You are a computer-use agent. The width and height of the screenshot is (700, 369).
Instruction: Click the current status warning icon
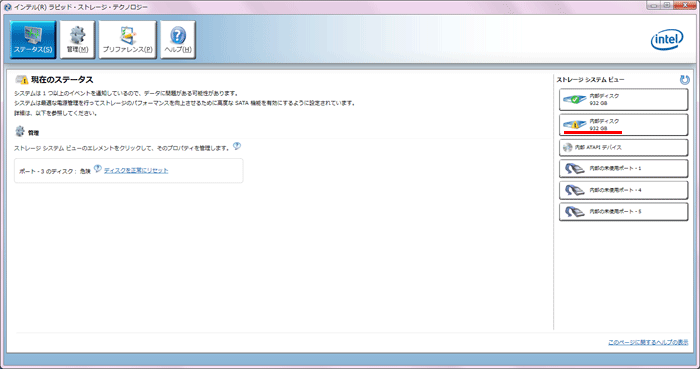(21, 80)
